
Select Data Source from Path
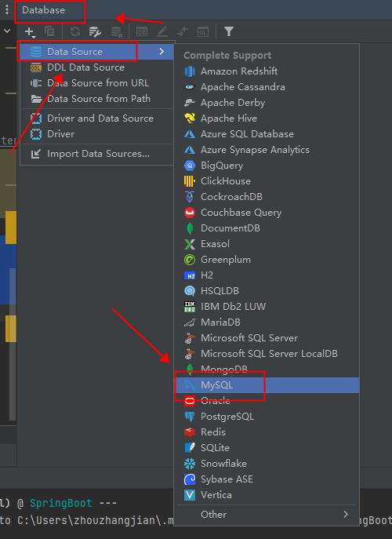(x=97, y=99)
